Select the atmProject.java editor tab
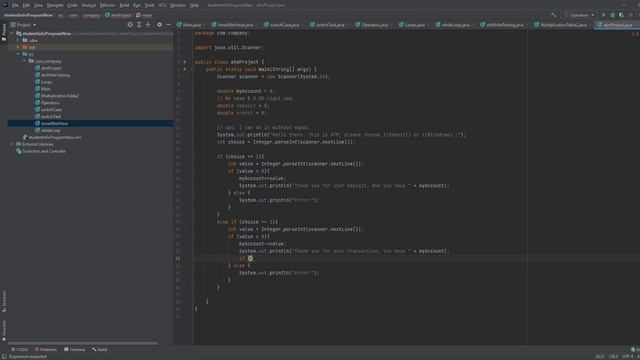Viewport: 640px width, 360px height. (x=617, y=25)
